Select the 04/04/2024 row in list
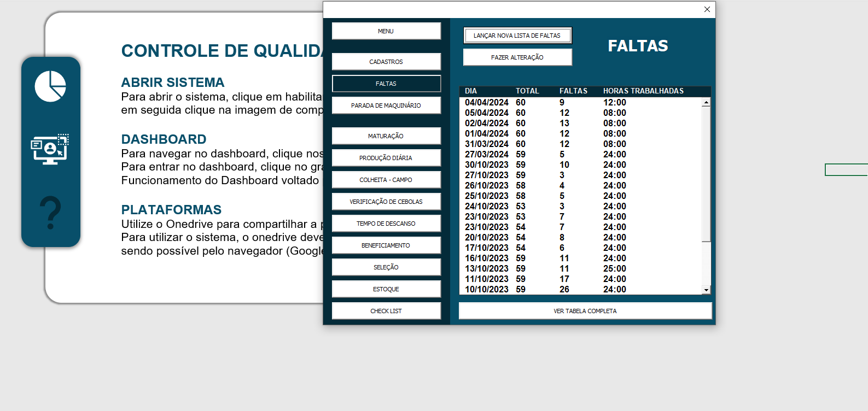Viewport: 868px width, 411px height. click(580, 103)
